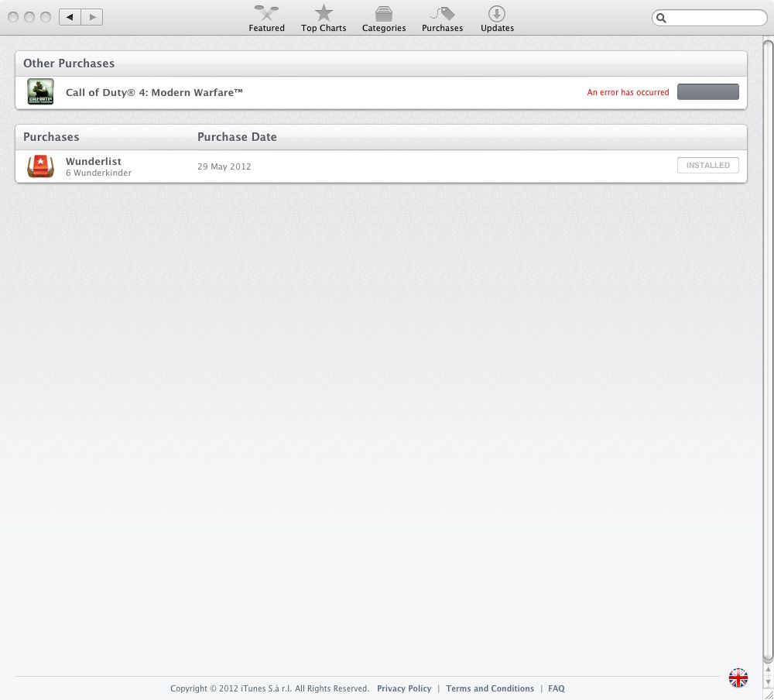The image size is (774, 700).
Task: Change country via UK flag icon
Action: point(738,678)
